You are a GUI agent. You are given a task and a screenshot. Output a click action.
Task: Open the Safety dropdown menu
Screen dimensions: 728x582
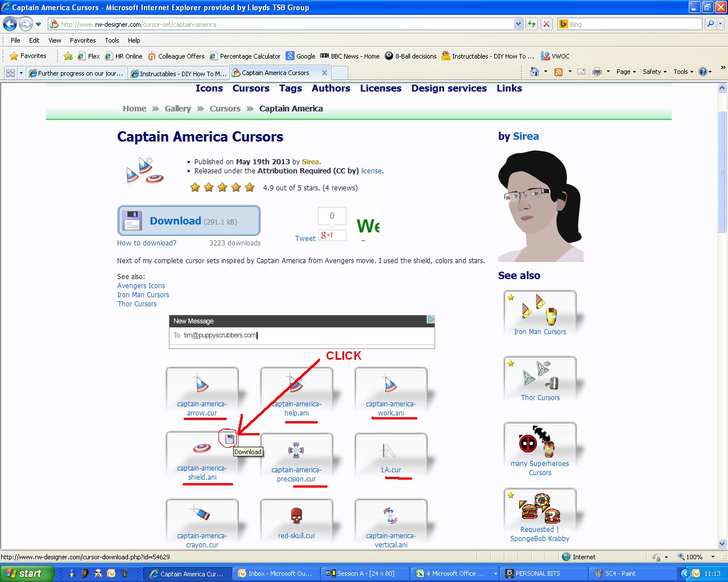coord(655,72)
